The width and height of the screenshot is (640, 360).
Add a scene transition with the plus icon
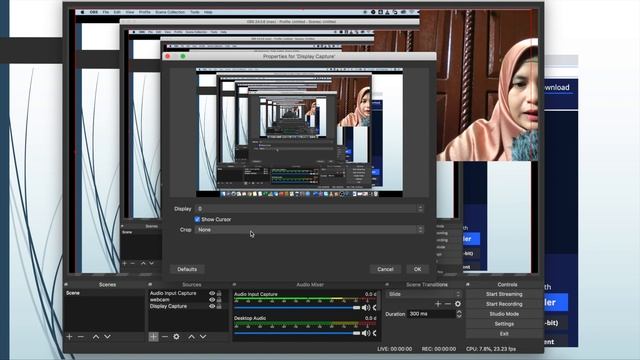click(438, 304)
